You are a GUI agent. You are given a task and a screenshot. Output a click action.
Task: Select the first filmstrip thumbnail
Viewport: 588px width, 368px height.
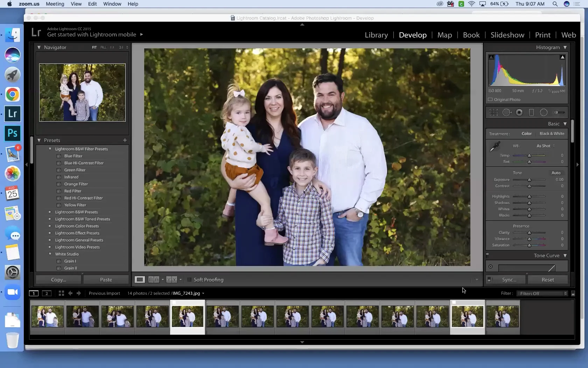(48, 316)
